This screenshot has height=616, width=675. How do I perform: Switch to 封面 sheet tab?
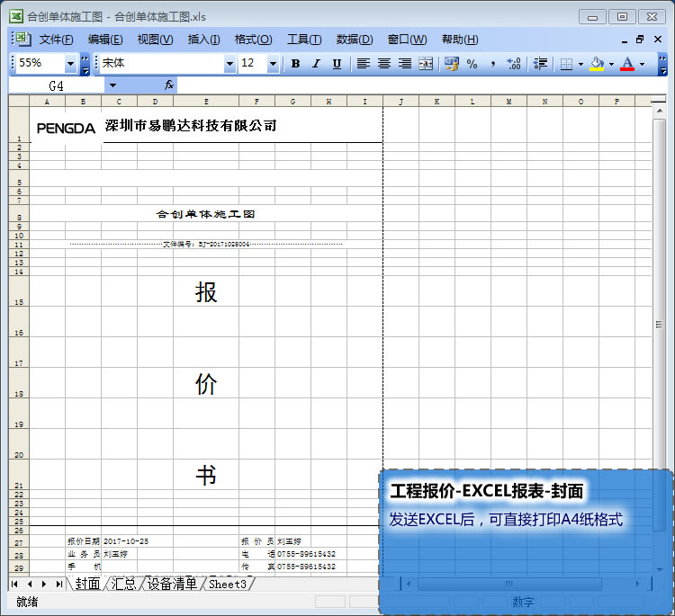coord(87,584)
